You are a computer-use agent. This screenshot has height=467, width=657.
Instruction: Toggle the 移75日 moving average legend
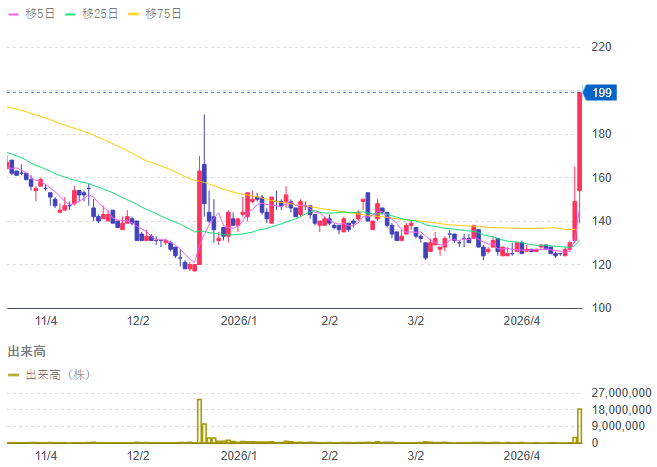155,14
